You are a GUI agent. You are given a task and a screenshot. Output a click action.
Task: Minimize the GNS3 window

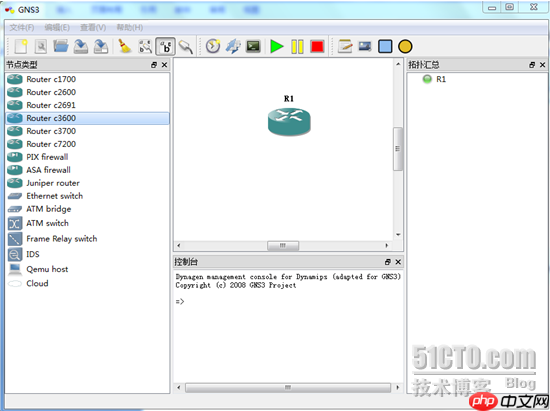coord(492,7)
